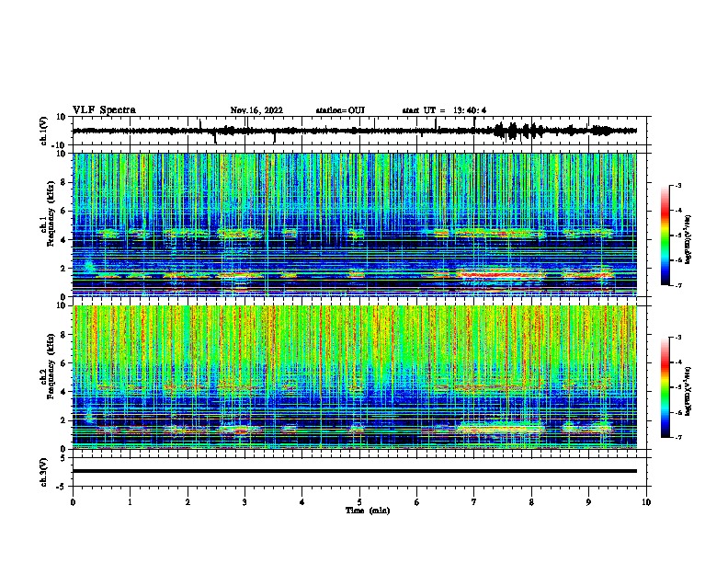The image size is (728, 563).
Task: Click the 'ch.3(V)' axis label
Action: [44, 472]
